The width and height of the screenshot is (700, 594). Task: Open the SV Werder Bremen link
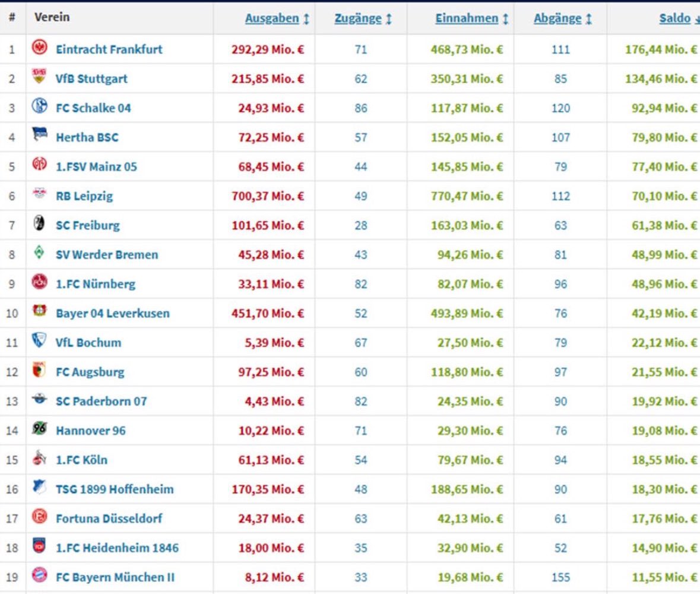pyautogui.click(x=107, y=255)
